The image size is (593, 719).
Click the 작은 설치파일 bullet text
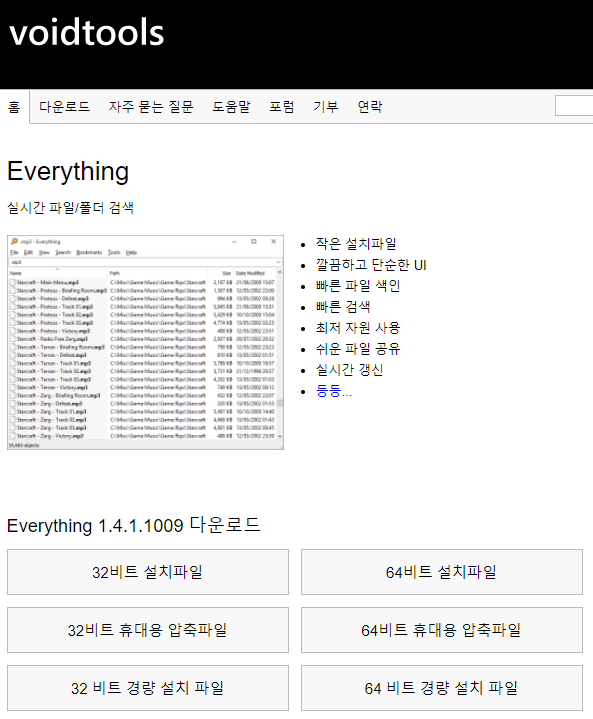pos(356,243)
